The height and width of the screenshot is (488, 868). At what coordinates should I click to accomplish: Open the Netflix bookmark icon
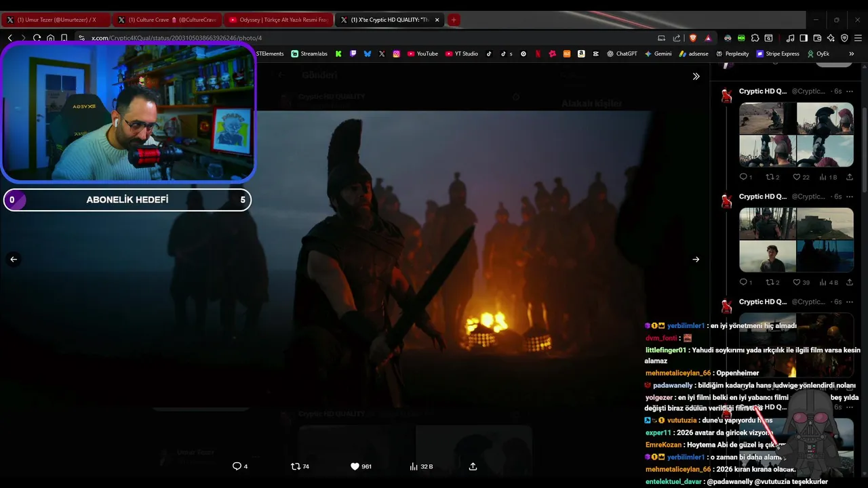pyautogui.click(x=538, y=54)
